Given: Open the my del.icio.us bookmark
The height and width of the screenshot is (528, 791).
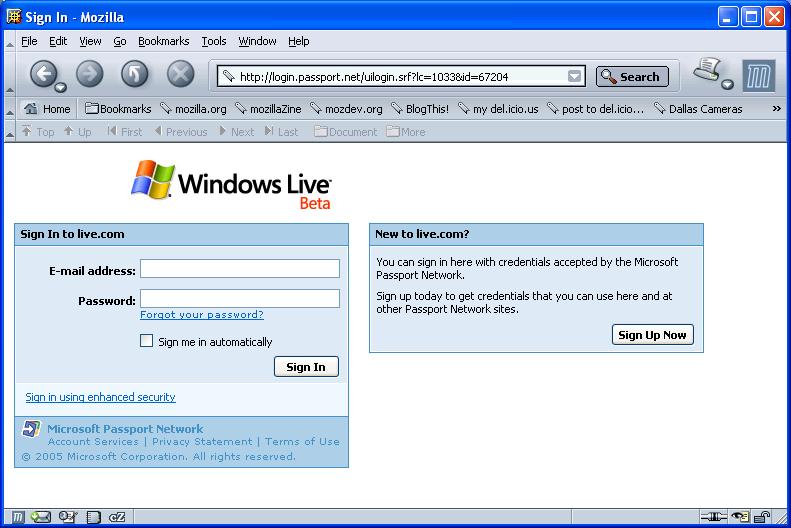Looking at the screenshot, I should (x=498, y=108).
